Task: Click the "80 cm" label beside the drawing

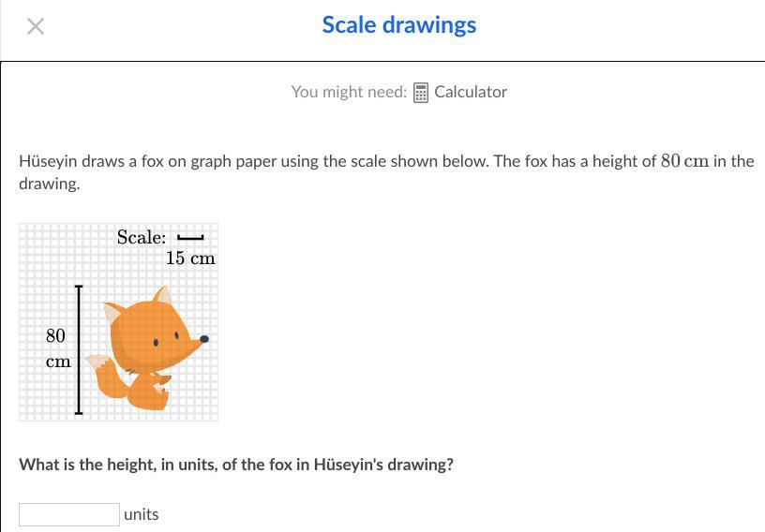Action: point(56,347)
